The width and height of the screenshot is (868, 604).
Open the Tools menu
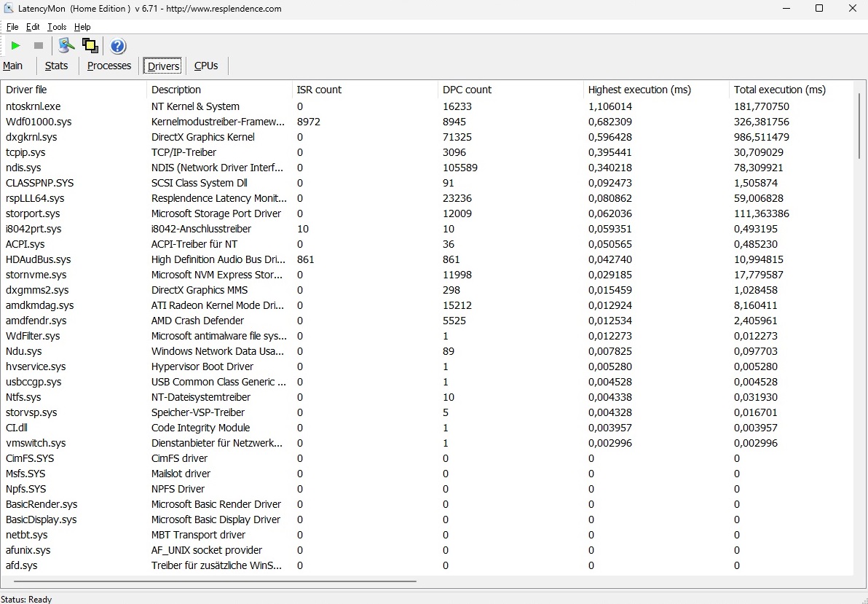point(57,27)
